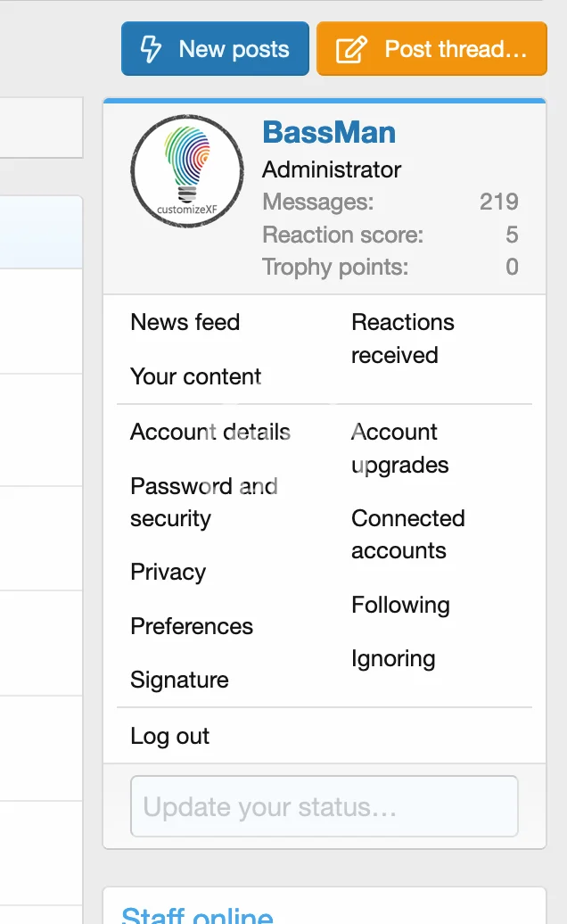Open Account upgrades page

click(399, 449)
